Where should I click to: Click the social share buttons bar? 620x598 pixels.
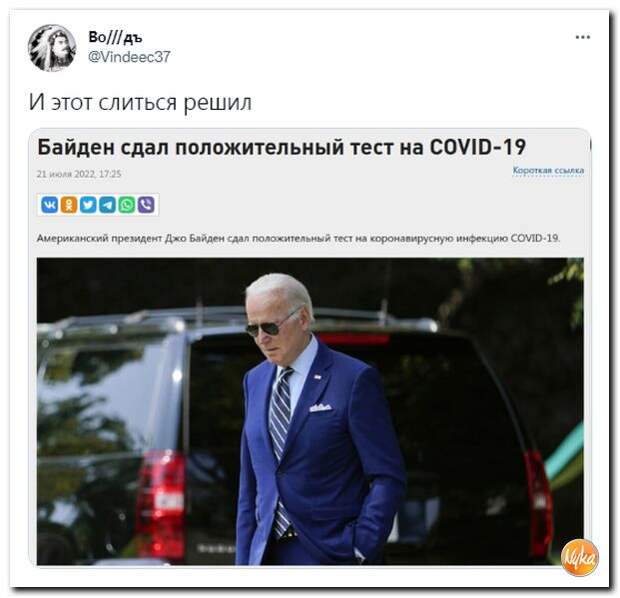click(x=98, y=205)
